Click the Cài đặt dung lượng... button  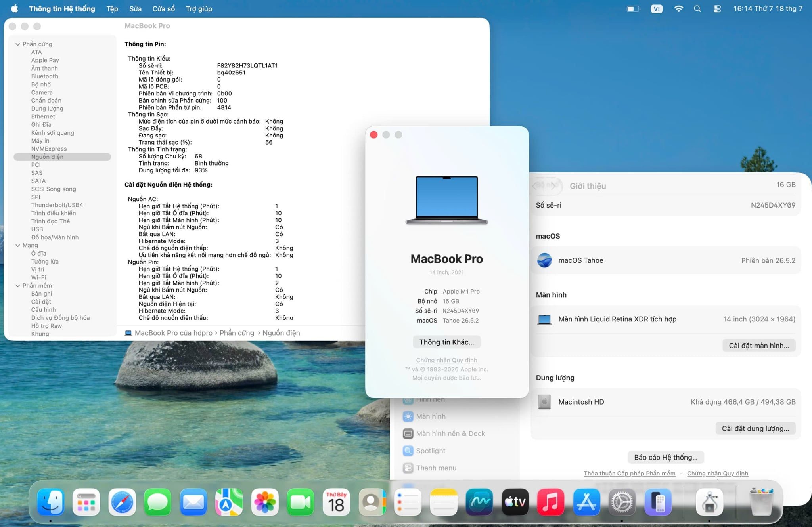click(755, 428)
